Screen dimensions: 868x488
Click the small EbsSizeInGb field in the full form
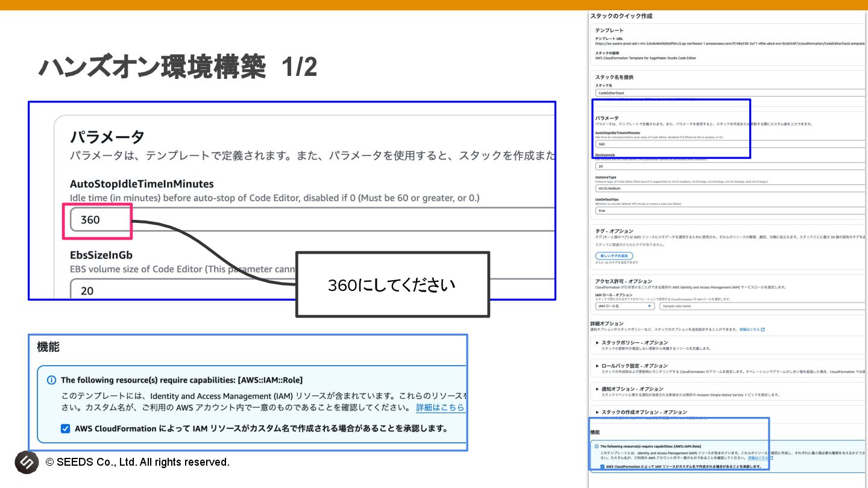click(x=731, y=166)
